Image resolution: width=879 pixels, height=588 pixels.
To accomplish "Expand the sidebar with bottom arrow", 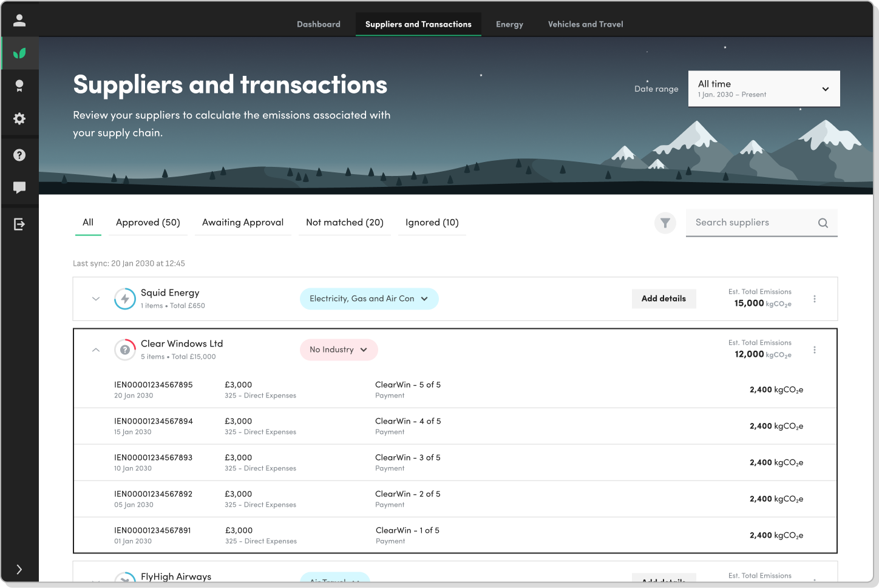I will click(19, 569).
